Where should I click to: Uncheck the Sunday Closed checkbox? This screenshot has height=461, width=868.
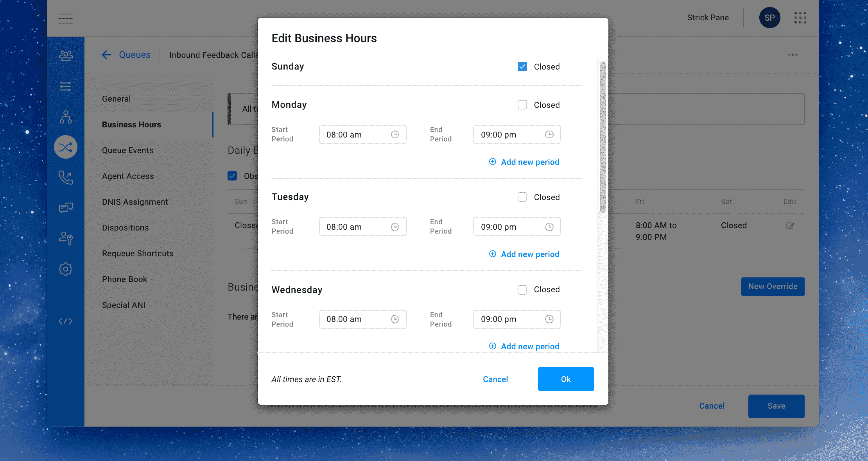(522, 66)
